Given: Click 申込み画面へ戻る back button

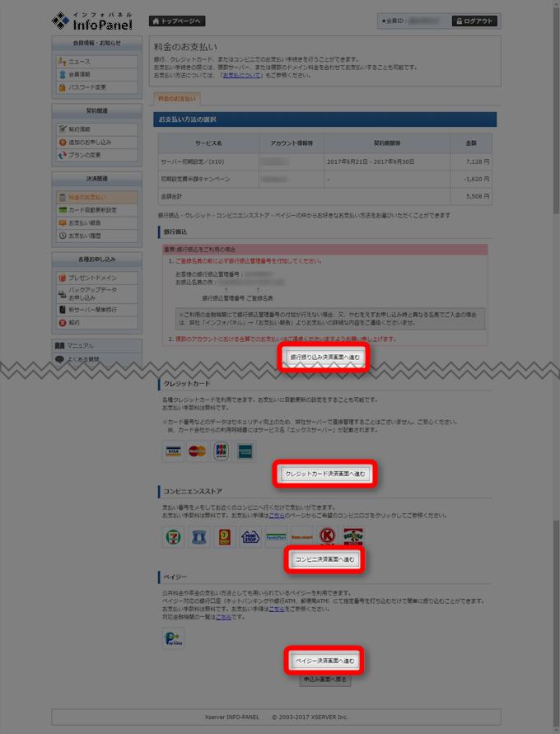Looking at the screenshot, I should (x=325, y=680).
